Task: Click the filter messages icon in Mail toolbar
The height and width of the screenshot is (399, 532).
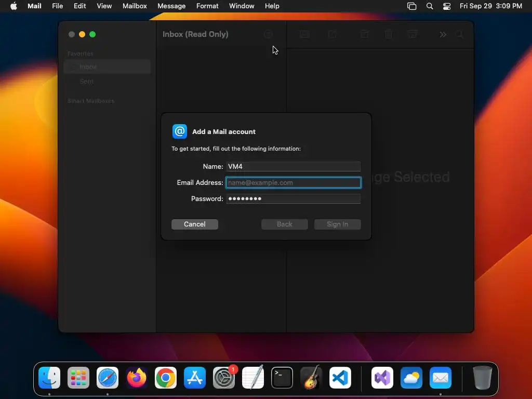Action: tap(268, 34)
